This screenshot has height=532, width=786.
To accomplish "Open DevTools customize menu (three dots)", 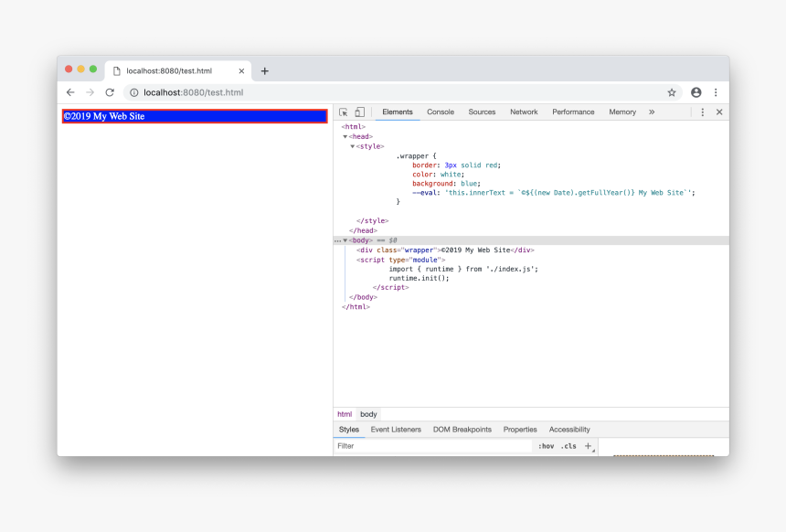I will pyautogui.click(x=702, y=112).
